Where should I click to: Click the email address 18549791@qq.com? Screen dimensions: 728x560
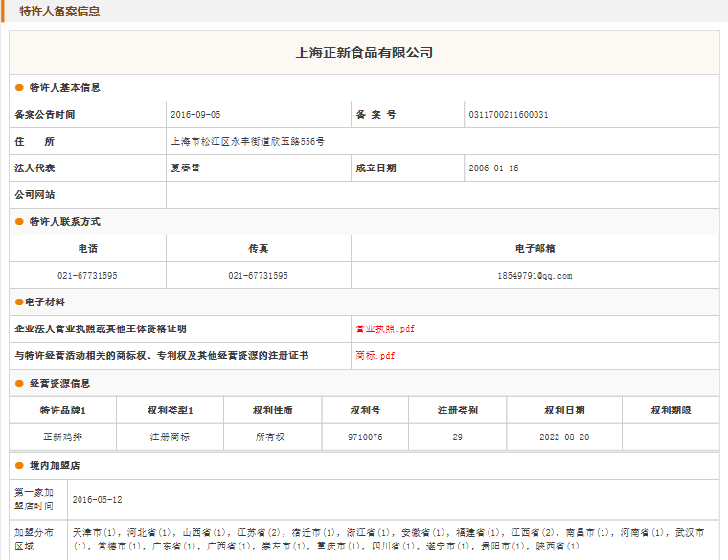coord(535,276)
